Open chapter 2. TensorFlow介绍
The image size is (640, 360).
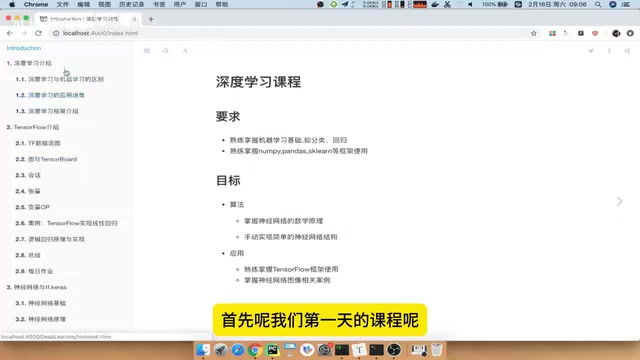(33, 127)
